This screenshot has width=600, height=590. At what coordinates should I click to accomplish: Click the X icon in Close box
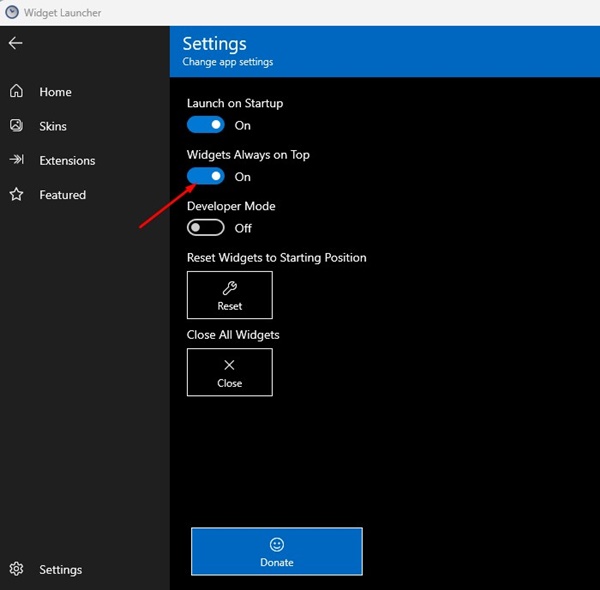[229, 365]
